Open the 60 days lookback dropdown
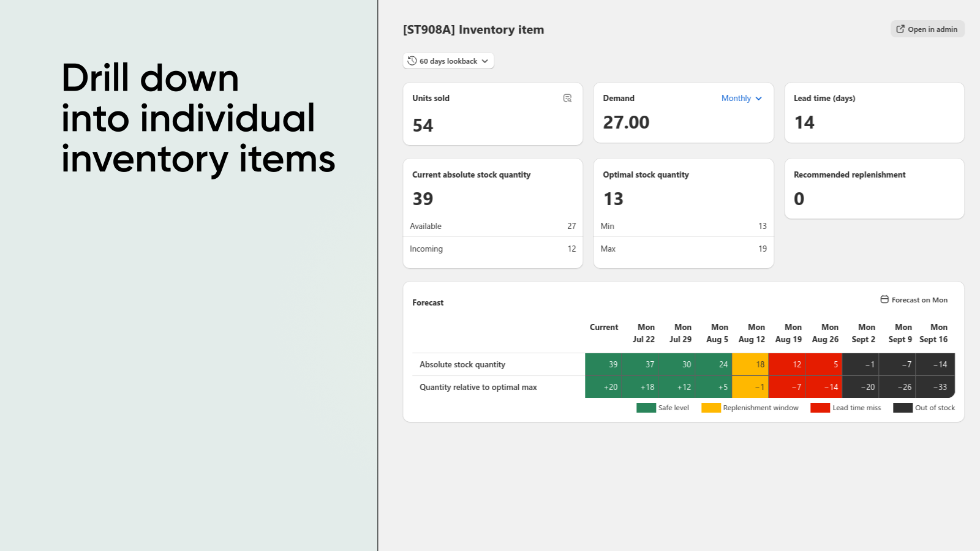980x551 pixels. pos(448,61)
